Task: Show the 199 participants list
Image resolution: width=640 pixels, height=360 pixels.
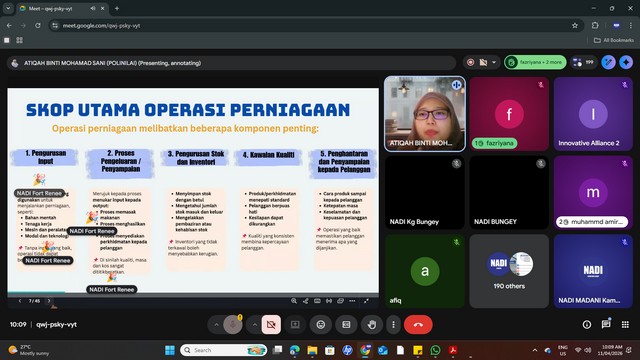Action: click(584, 62)
